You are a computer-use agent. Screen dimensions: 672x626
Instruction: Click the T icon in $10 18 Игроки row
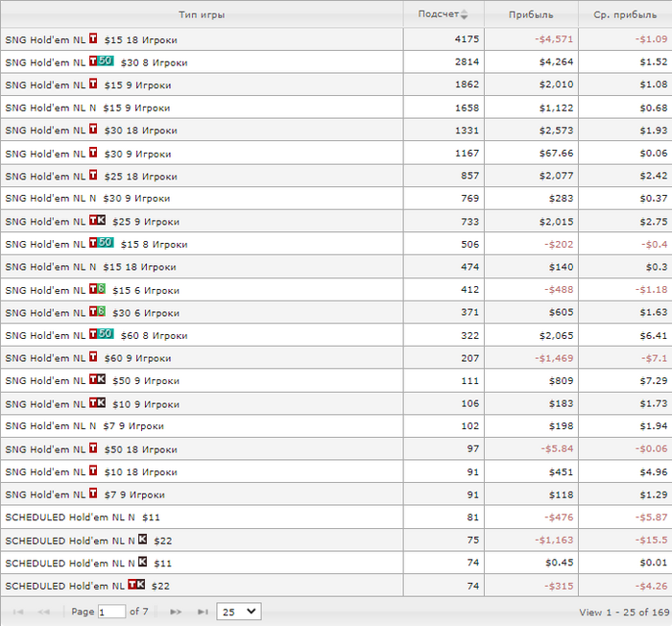(93, 470)
